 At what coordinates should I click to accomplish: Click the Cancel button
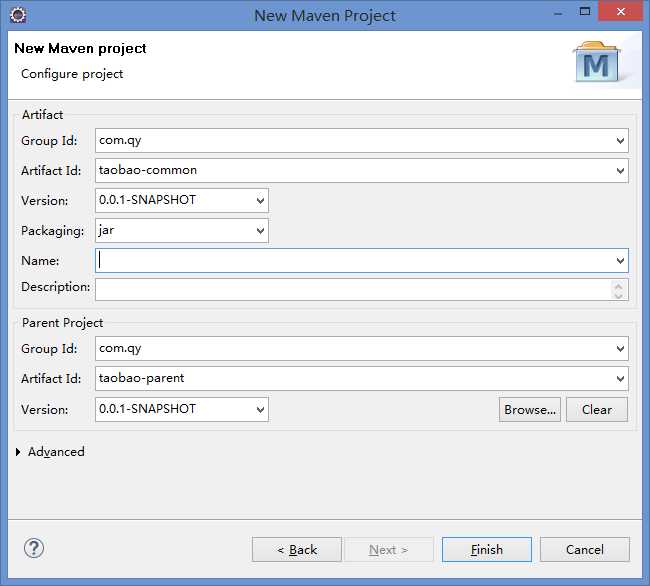pyautogui.click(x=585, y=550)
